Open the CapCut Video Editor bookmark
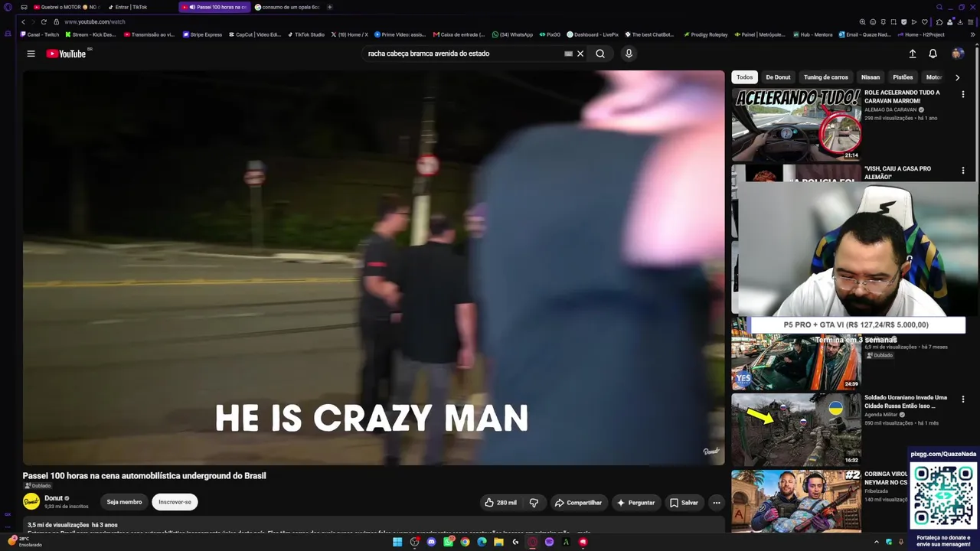Image resolution: width=980 pixels, height=551 pixels. tap(255, 34)
